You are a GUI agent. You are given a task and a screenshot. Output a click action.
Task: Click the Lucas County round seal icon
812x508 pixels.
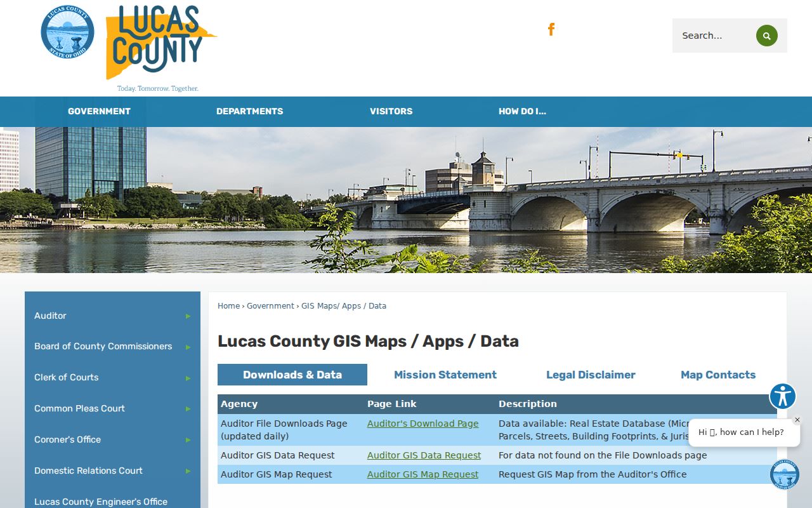[67, 32]
